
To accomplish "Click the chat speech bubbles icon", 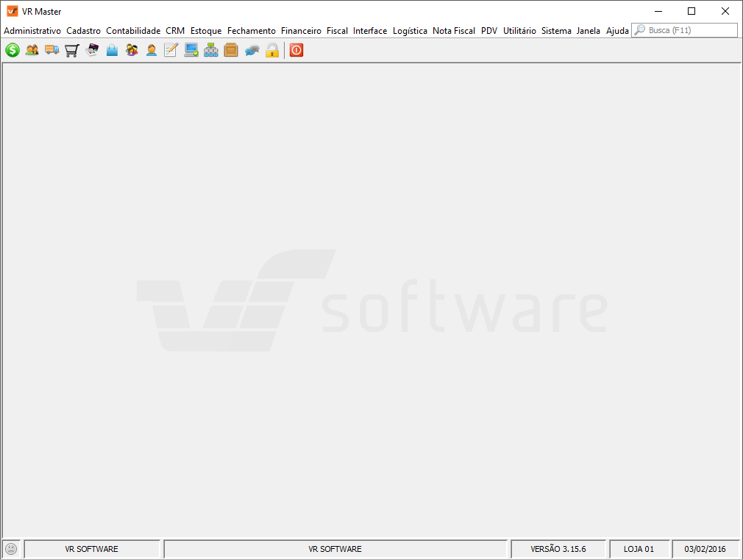I will (x=252, y=50).
